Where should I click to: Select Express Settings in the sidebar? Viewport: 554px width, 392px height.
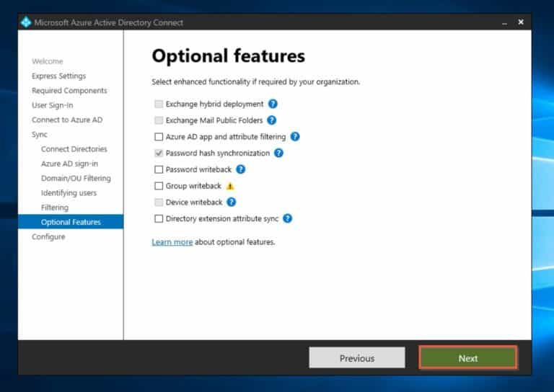59,76
